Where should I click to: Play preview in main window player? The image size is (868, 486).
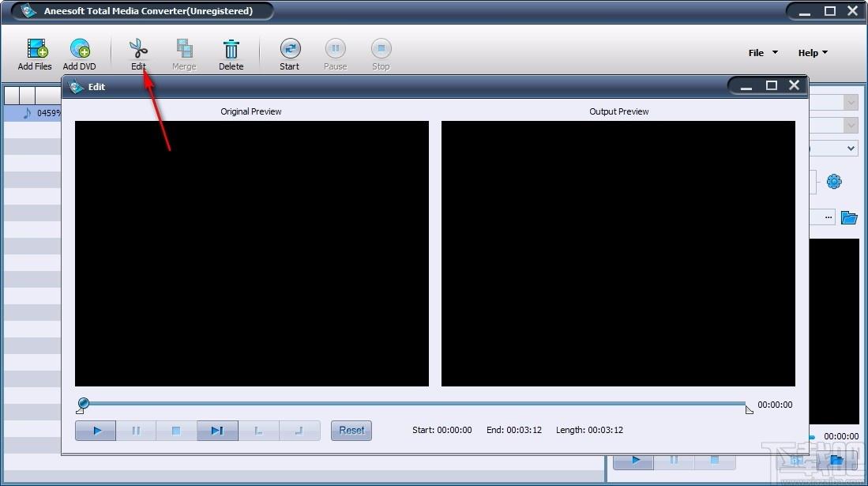634,460
